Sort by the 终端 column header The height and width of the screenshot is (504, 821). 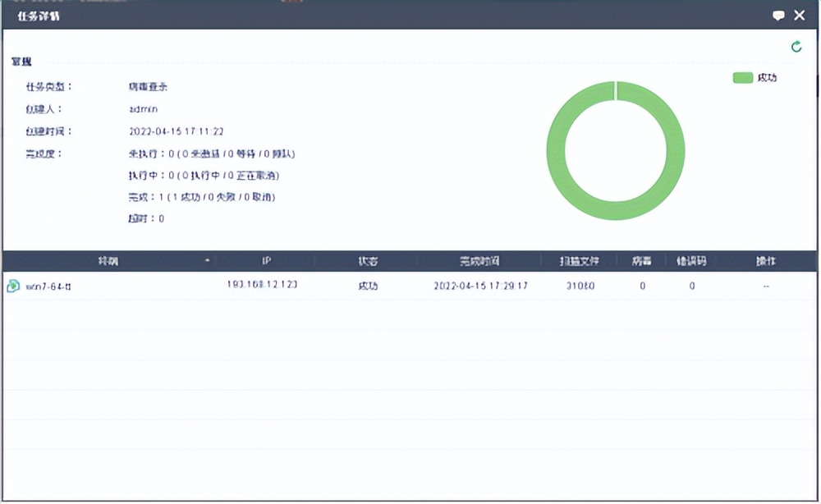(108, 261)
